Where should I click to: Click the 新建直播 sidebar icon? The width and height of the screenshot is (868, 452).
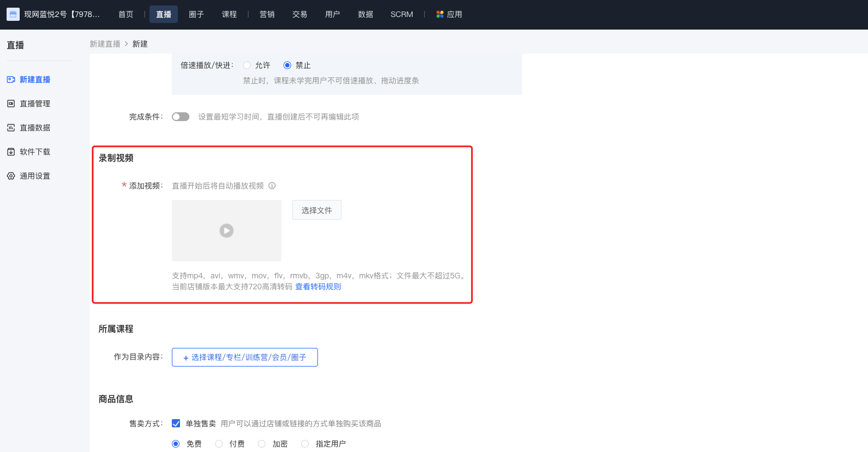pyautogui.click(x=11, y=79)
